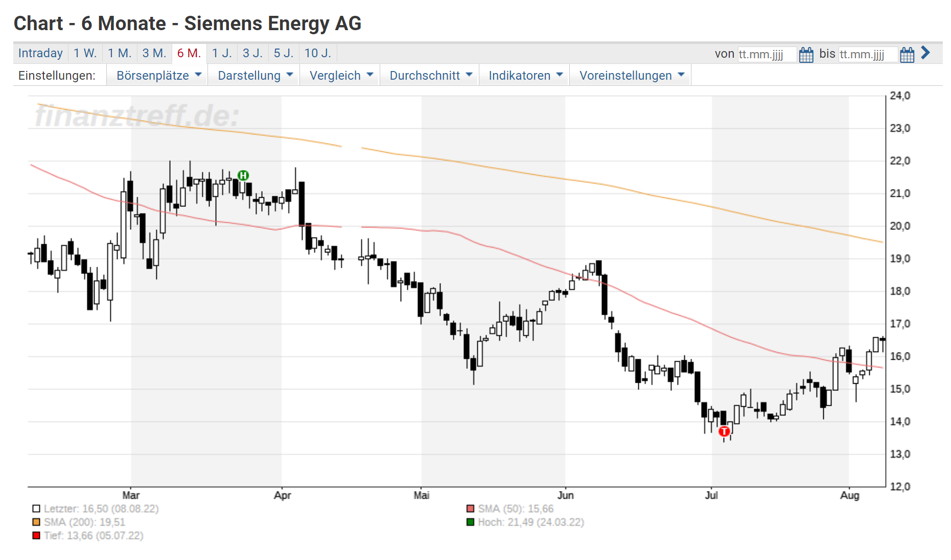Open Voreinstellungen dropdown
The width and height of the screenshot is (951, 560).
(631, 75)
